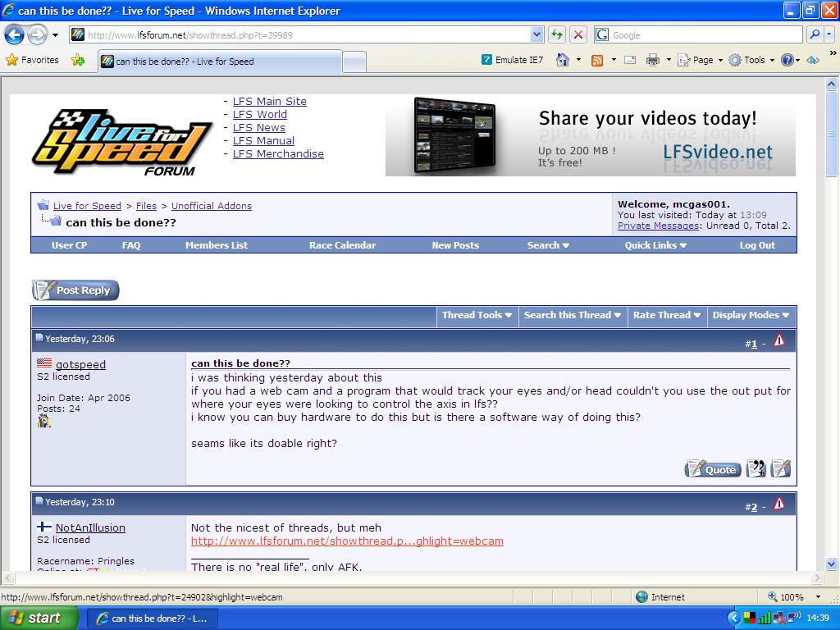
Task: Click the Files breadcrumb link
Action: [146, 206]
